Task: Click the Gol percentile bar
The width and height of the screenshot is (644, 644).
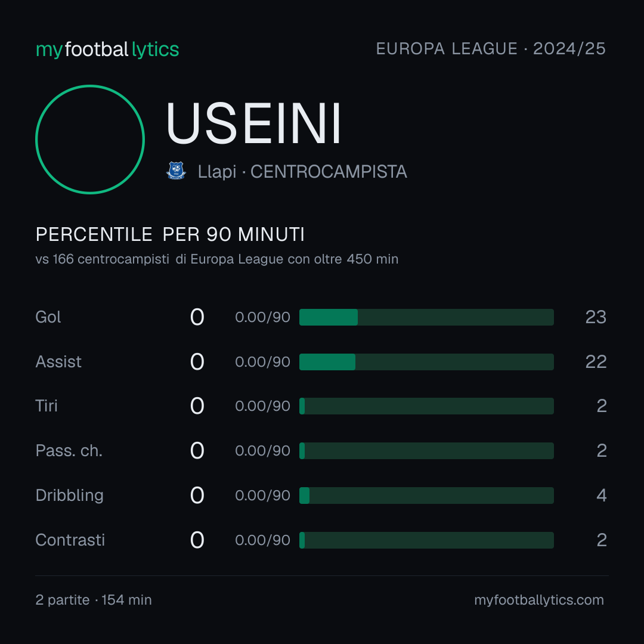Action: (426, 317)
